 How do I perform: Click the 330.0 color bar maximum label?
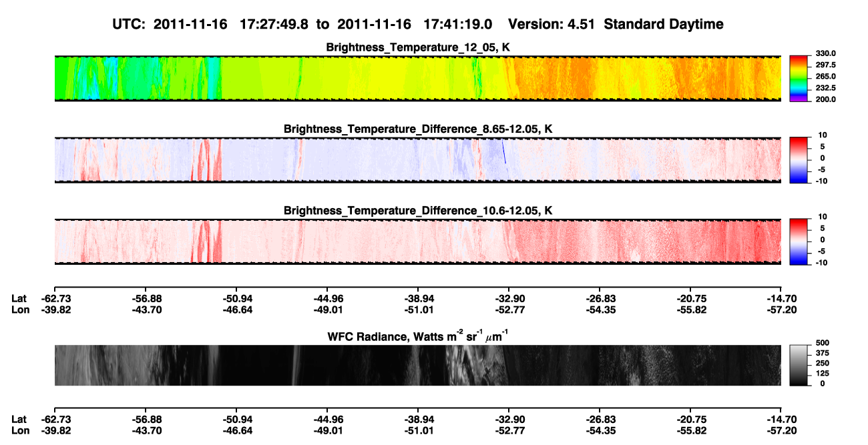pos(825,53)
